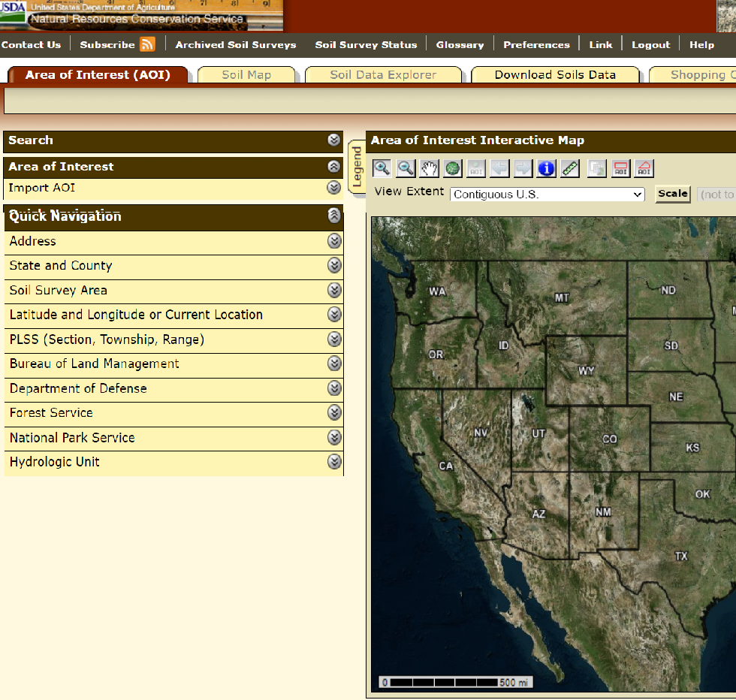Image resolution: width=736 pixels, height=700 pixels.
Task: Expand the Address navigation section
Action: click(334, 241)
